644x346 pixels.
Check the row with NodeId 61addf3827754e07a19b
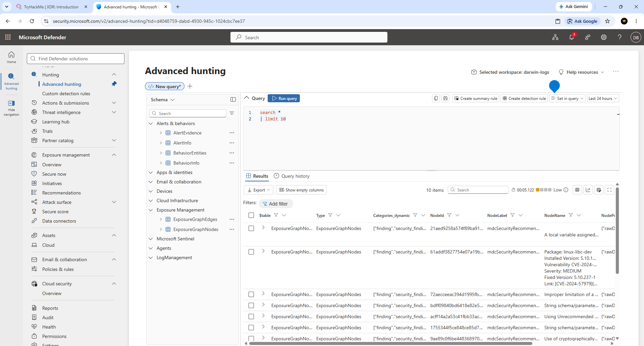click(x=251, y=252)
